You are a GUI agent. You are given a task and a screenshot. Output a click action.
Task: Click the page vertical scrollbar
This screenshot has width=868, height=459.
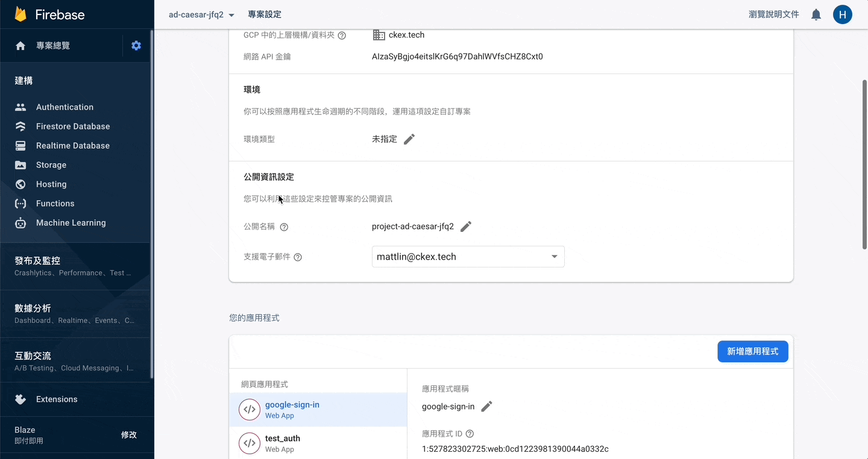[x=864, y=164]
